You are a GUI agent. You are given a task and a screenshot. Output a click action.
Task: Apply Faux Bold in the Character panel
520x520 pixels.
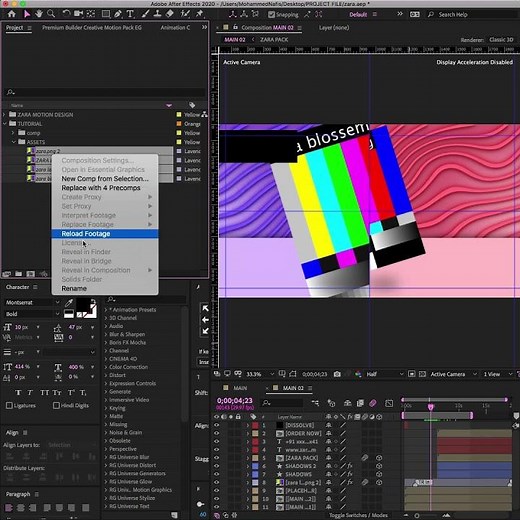[18, 393]
